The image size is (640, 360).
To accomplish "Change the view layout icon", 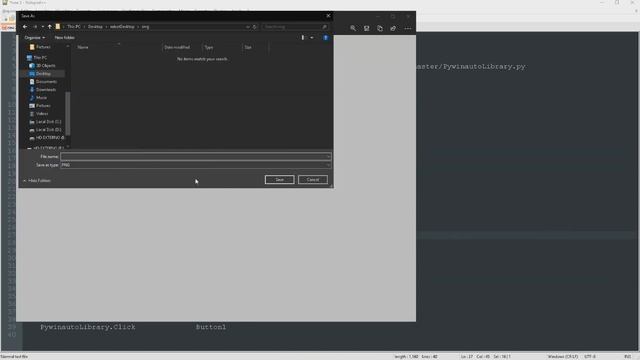I will [303, 38].
